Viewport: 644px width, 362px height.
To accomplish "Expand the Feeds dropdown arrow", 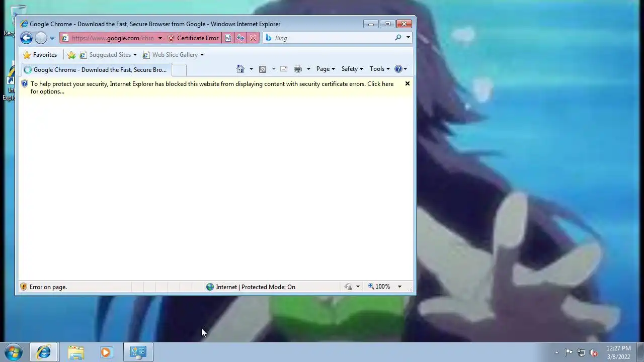I will (x=274, y=69).
